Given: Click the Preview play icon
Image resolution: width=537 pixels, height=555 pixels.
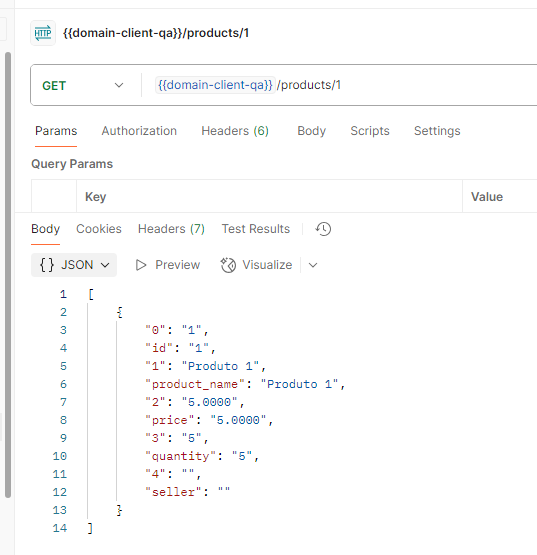Looking at the screenshot, I should [x=141, y=265].
